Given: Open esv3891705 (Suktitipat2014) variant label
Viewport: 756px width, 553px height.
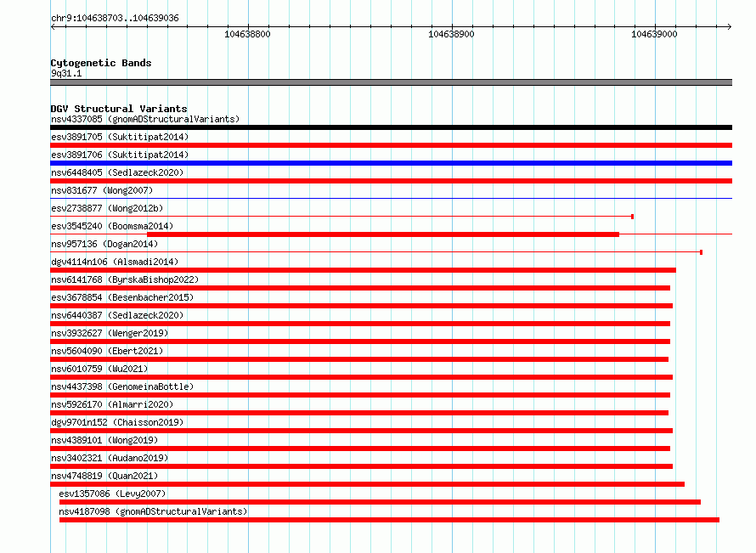Looking at the screenshot, I should click(120, 137).
